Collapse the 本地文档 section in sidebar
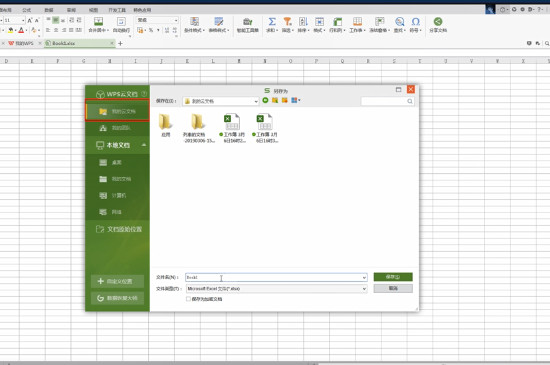Image resolution: width=550 pixels, height=365 pixels. point(144,145)
